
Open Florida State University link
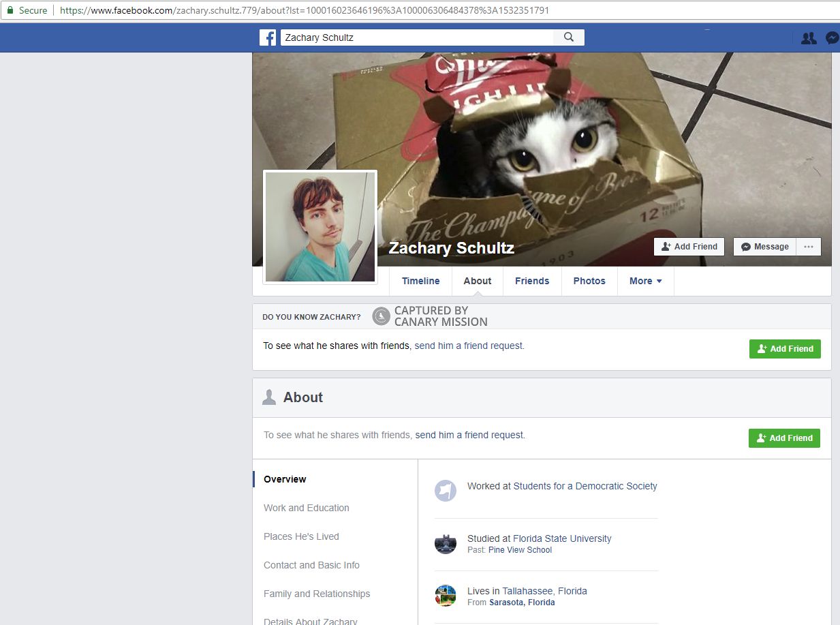point(562,538)
